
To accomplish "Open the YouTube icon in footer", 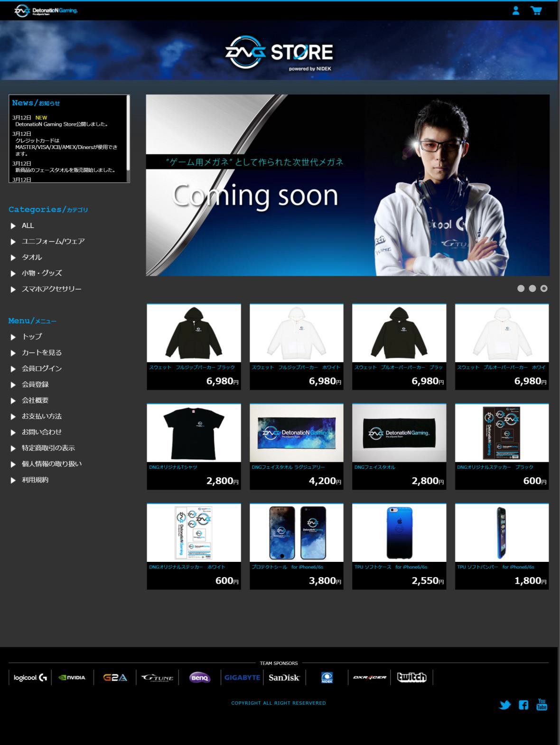I will click(x=541, y=704).
